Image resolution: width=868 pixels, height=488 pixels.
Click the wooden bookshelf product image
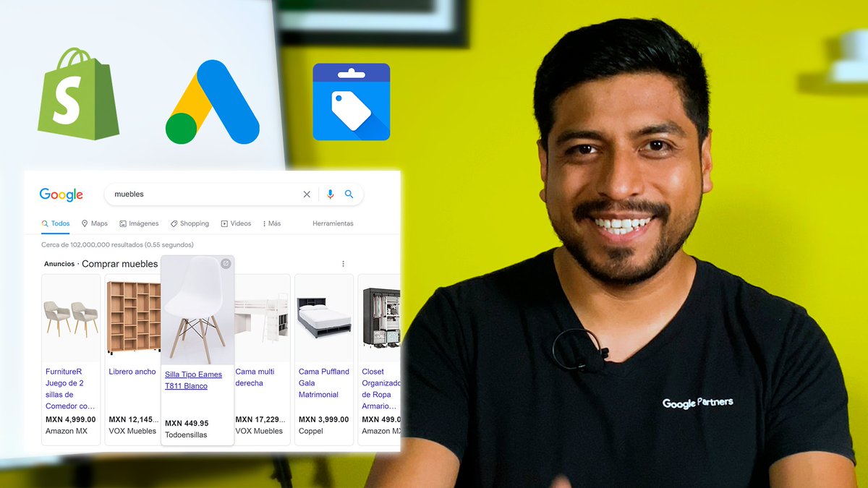tap(134, 317)
